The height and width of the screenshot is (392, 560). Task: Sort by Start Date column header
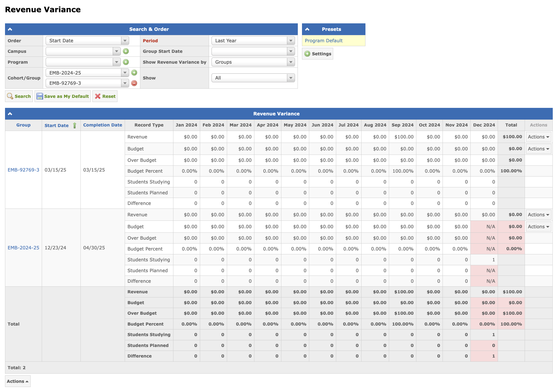[x=57, y=125]
